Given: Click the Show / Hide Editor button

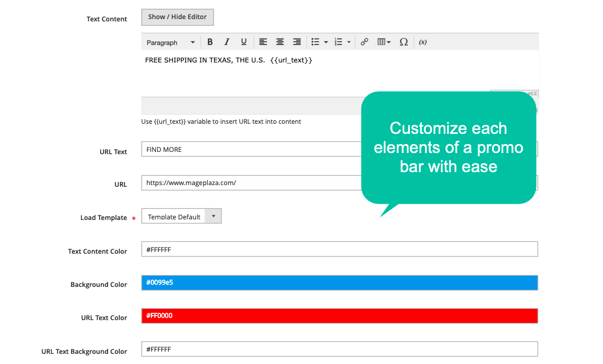Looking at the screenshot, I should [177, 17].
